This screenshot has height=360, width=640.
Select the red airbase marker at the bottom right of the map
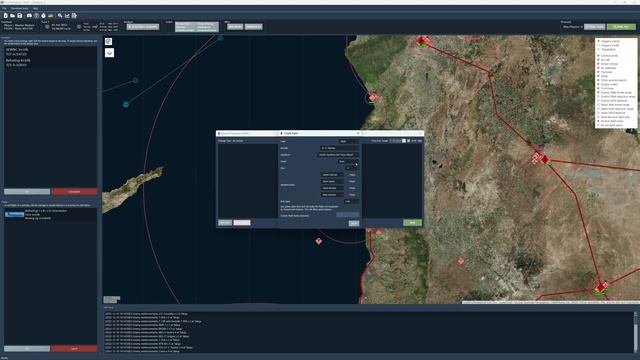pyautogui.click(x=601, y=287)
